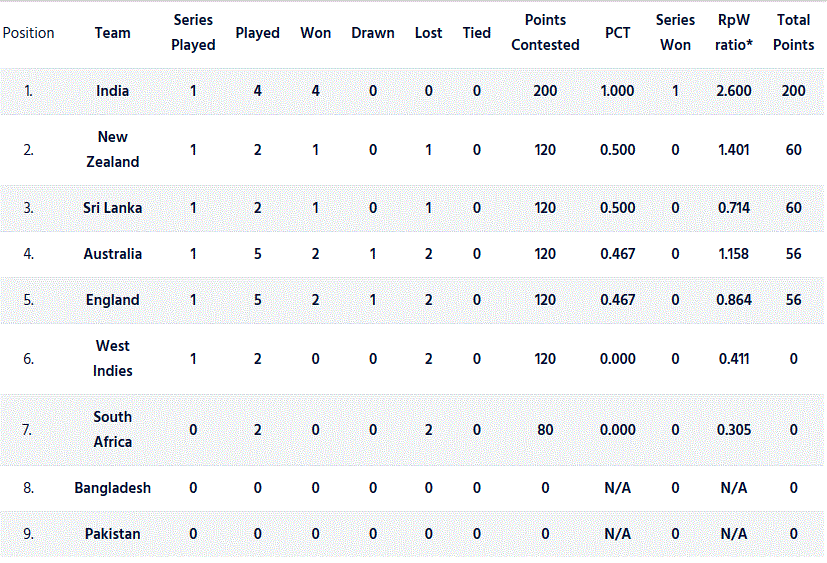Click the Sri Lanka team name

pyautogui.click(x=112, y=208)
